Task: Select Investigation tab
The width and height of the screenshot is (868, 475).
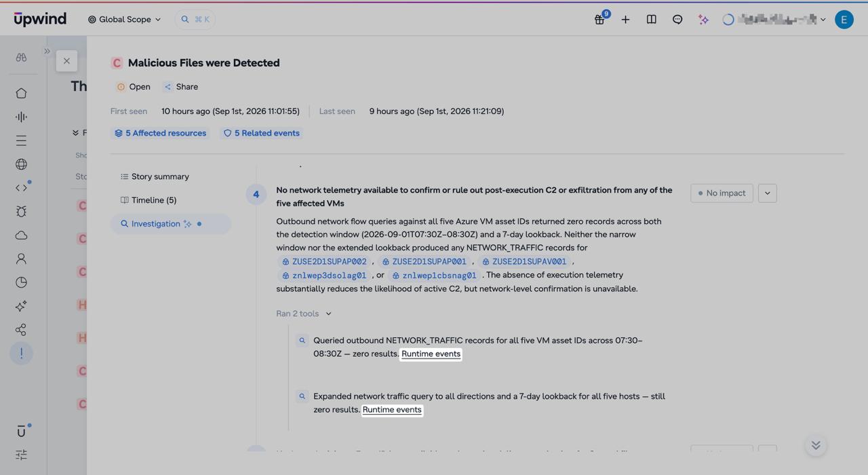Action: point(171,224)
